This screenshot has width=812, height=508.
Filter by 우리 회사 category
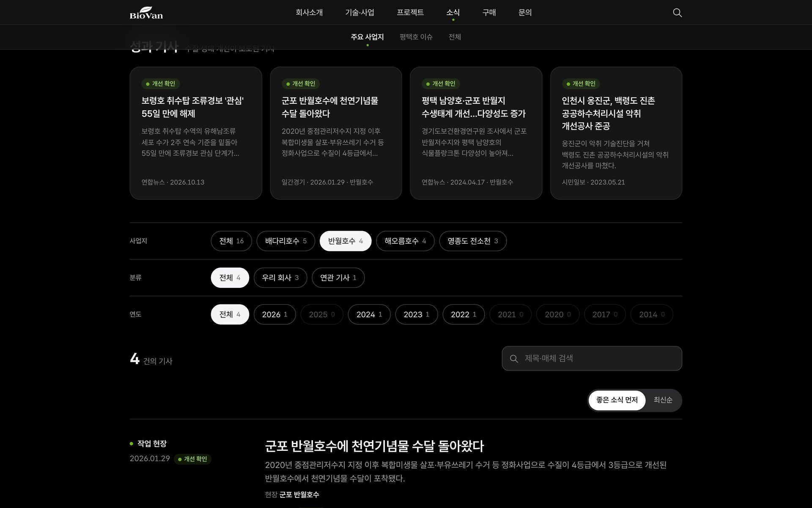click(x=280, y=278)
